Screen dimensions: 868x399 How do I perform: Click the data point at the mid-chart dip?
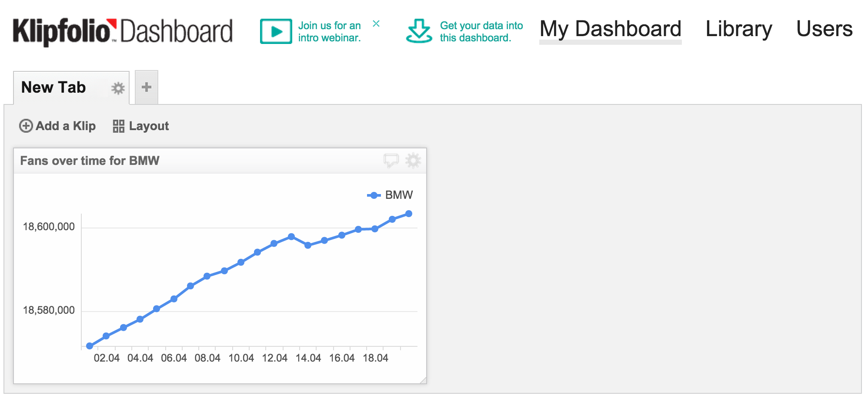(x=308, y=245)
